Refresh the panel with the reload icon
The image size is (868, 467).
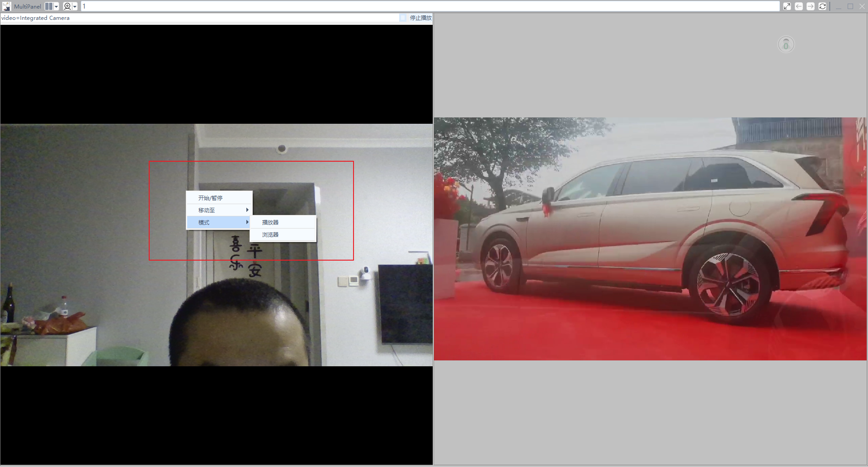822,6
